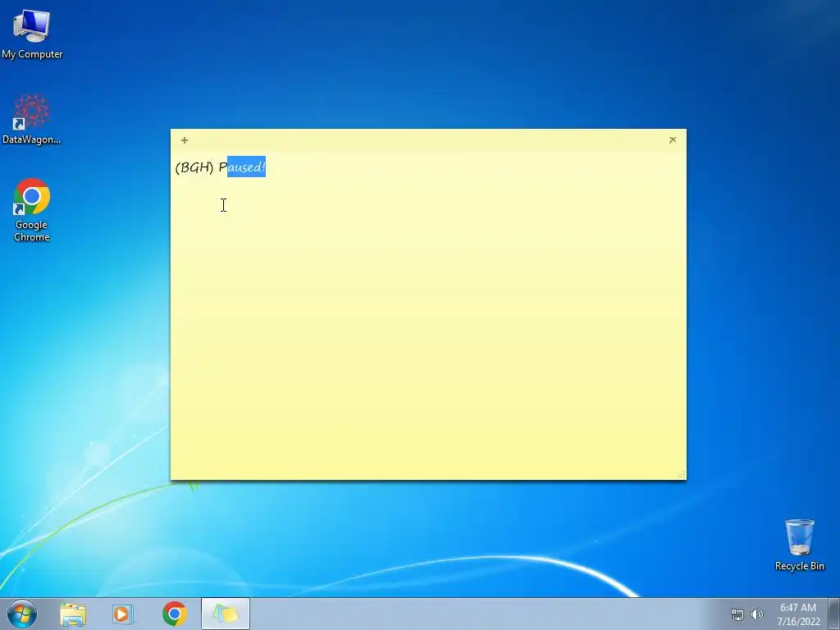Image resolution: width=840 pixels, height=630 pixels.
Task: Open the network icon in system tray
Action: pos(737,614)
